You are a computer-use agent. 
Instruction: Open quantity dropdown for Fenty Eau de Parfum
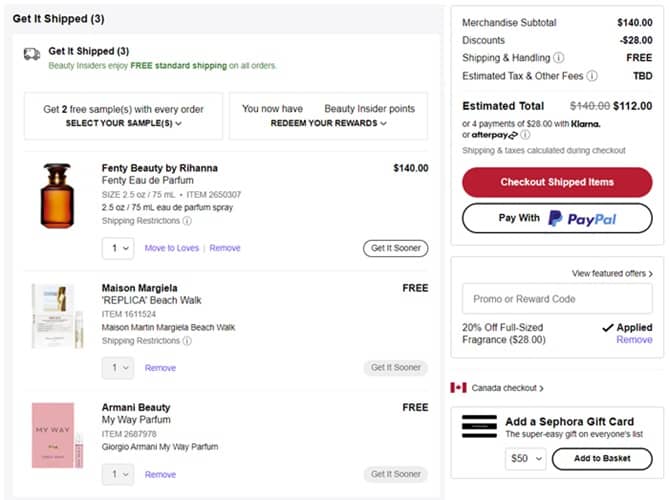pos(117,248)
